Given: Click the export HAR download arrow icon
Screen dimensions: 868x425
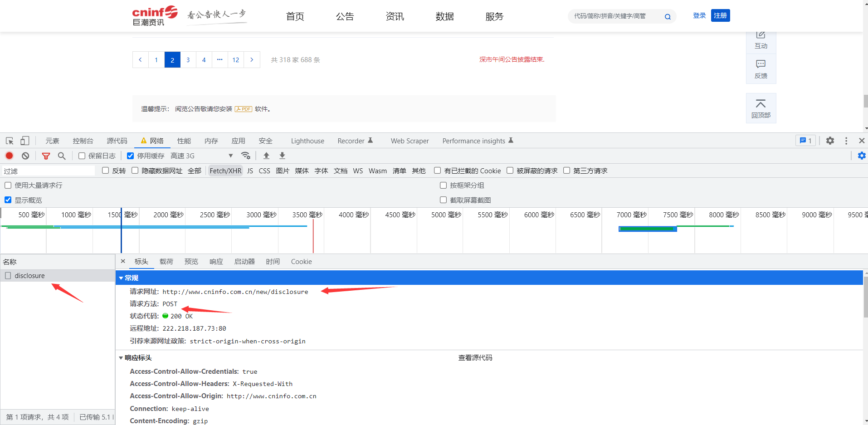Looking at the screenshot, I should [282, 156].
